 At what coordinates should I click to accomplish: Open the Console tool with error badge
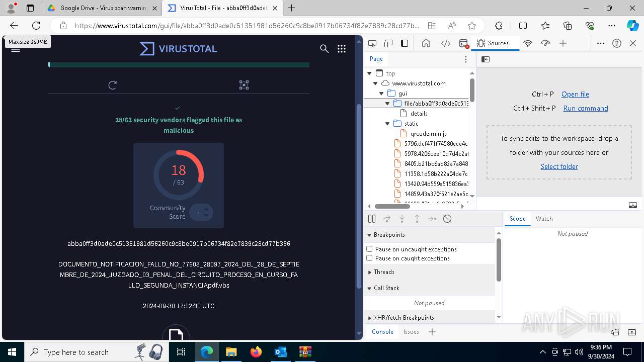coord(464,43)
